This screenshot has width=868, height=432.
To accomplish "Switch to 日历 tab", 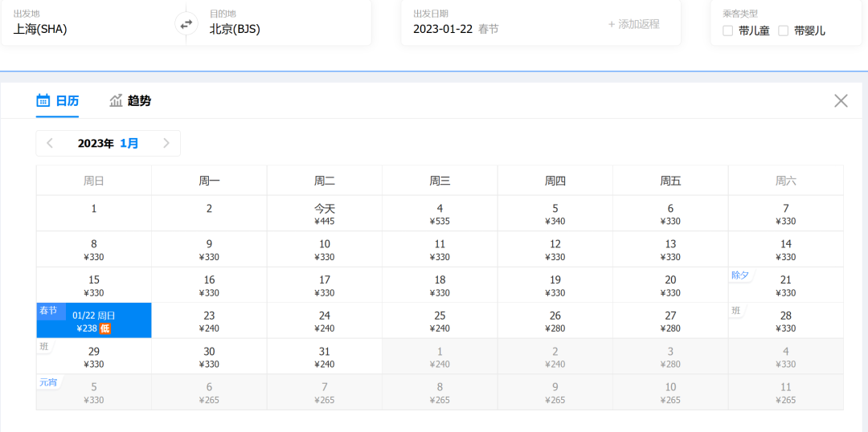I will [x=58, y=100].
